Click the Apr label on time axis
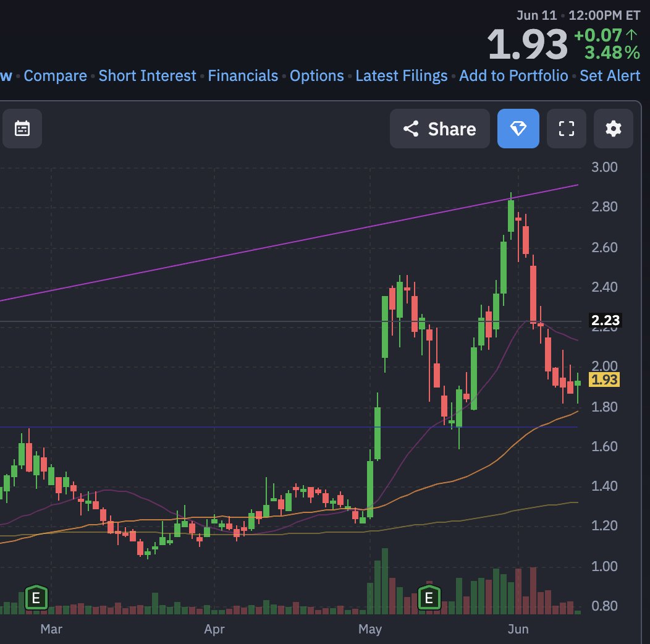 click(214, 629)
